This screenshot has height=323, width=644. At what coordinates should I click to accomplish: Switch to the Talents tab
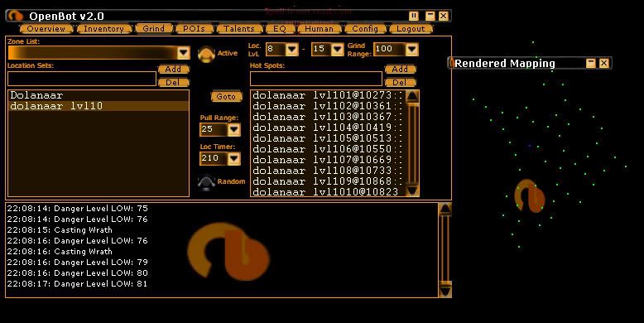239,29
